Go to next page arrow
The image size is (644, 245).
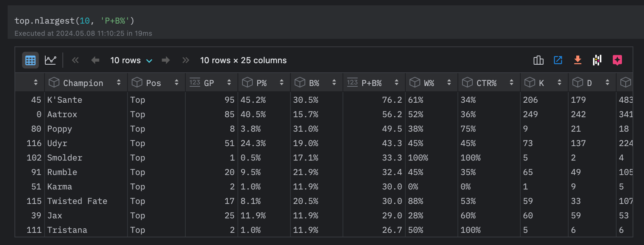pyautogui.click(x=166, y=60)
